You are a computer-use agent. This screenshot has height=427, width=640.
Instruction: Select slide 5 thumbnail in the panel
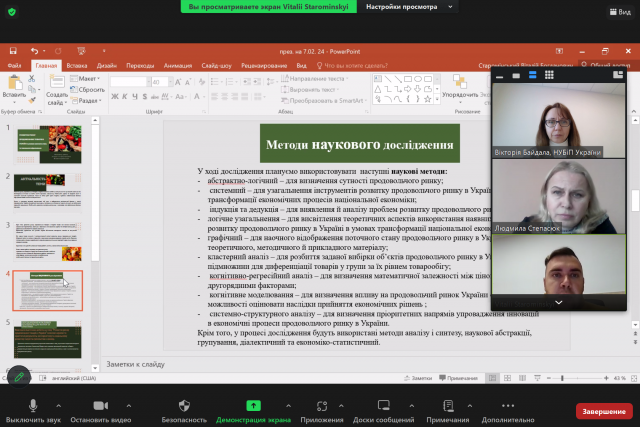pos(47,338)
